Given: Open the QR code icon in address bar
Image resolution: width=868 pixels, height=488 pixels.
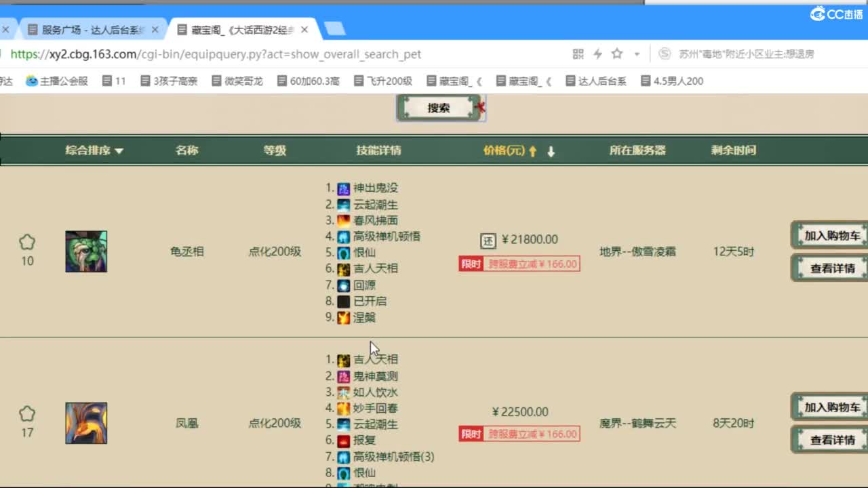Looking at the screenshot, I should pos(578,54).
